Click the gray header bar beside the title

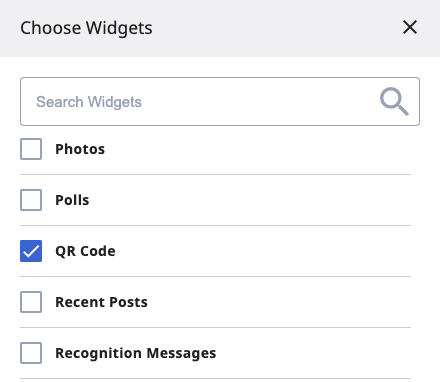click(277, 28)
